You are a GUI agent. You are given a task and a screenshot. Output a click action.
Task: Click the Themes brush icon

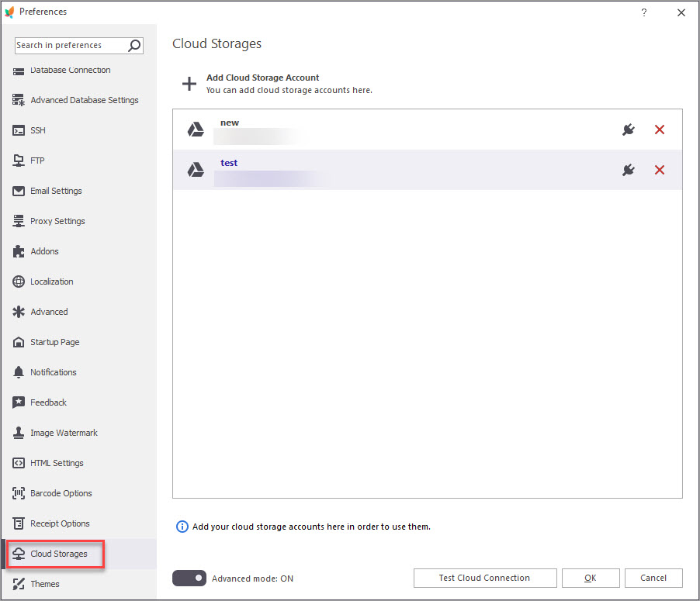(19, 584)
